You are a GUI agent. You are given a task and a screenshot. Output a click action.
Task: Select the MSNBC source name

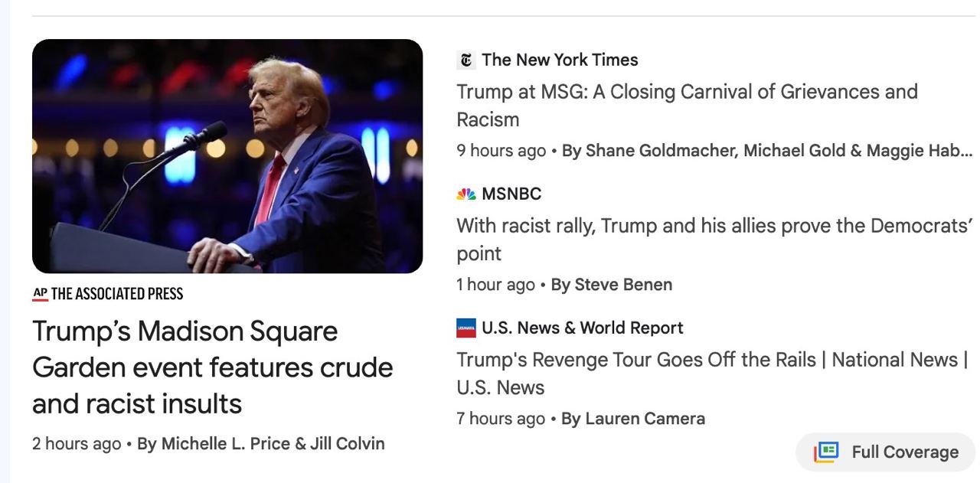511,194
